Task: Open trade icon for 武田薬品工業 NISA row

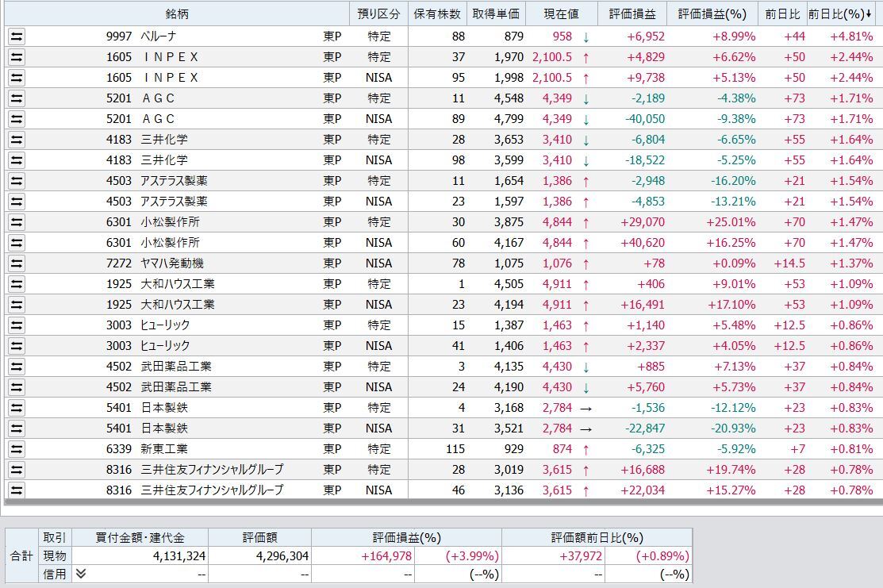Action: tap(17, 387)
